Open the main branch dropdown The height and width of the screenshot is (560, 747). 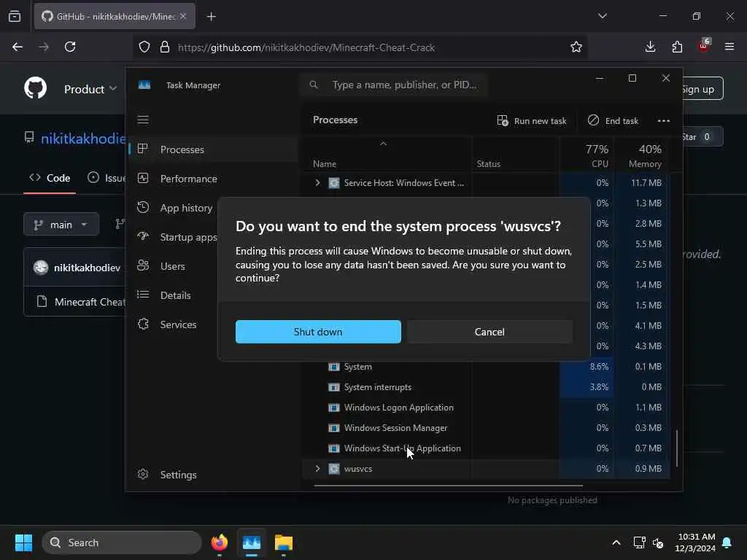61,225
